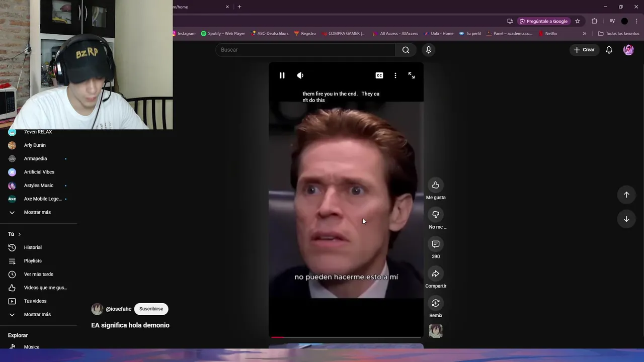This screenshot has width=644, height=362.
Task: Expand the Tú section chevron
Action: 20,234
